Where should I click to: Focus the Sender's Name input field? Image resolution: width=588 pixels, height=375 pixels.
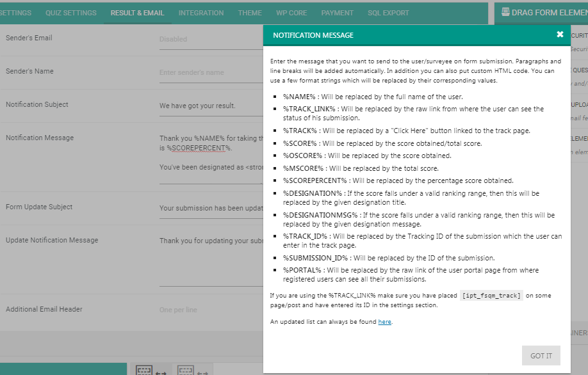tap(211, 73)
